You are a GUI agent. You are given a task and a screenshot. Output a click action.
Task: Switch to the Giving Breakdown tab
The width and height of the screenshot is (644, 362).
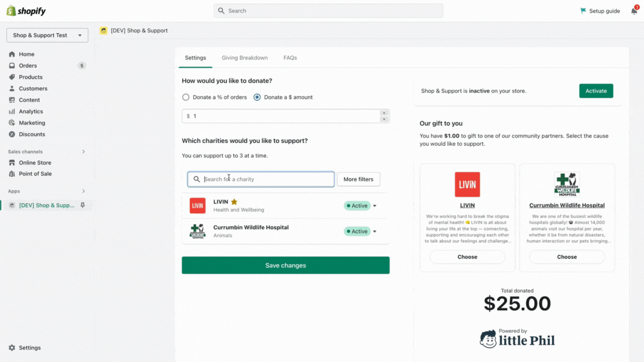pyautogui.click(x=244, y=58)
